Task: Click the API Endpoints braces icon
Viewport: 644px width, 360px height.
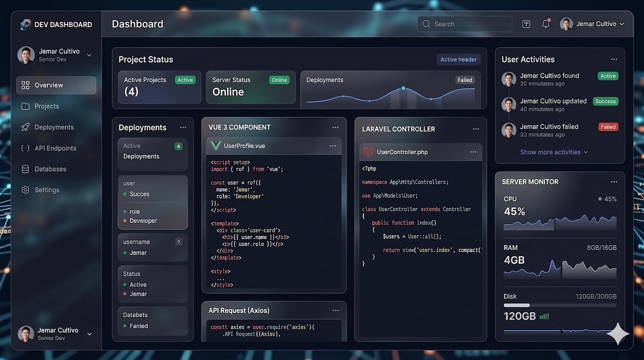Action: 25,148
